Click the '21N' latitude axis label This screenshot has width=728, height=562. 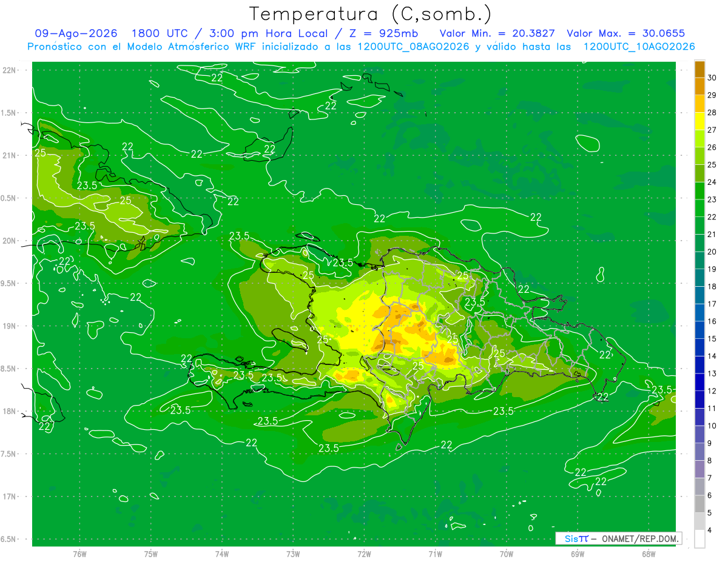pyautogui.click(x=10, y=155)
